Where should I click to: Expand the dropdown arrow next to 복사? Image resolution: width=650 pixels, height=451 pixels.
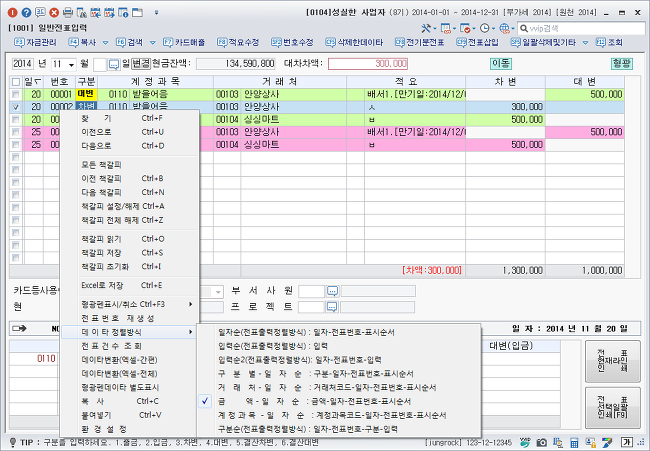tap(105, 43)
